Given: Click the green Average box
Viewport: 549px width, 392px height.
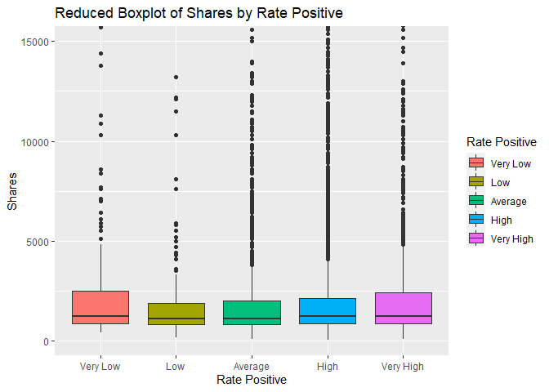Looking at the screenshot, I should click(251, 312).
